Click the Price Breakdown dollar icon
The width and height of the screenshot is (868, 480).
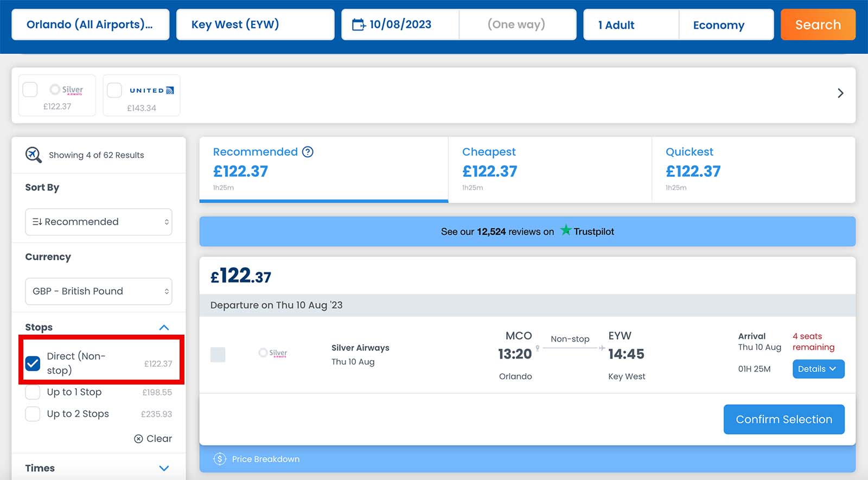(219, 459)
